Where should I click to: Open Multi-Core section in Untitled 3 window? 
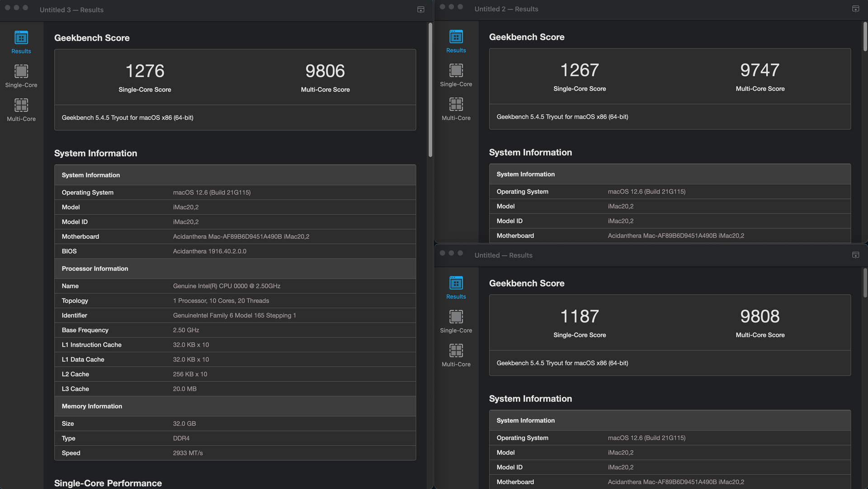click(x=21, y=110)
